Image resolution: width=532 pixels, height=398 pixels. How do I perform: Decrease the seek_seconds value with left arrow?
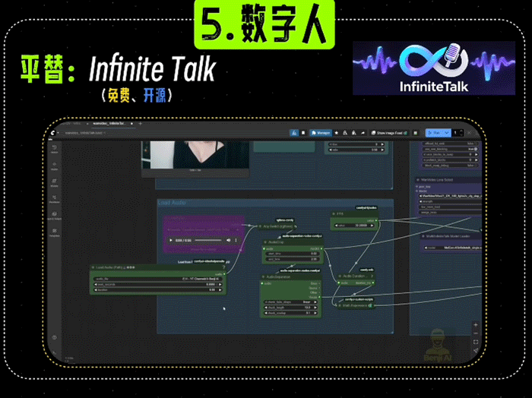point(96,284)
